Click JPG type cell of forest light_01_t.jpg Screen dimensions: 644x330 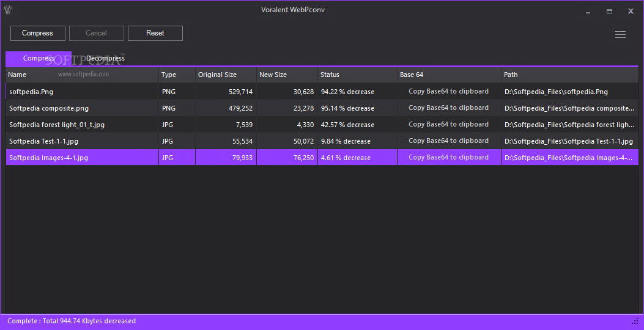click(168, 125)
